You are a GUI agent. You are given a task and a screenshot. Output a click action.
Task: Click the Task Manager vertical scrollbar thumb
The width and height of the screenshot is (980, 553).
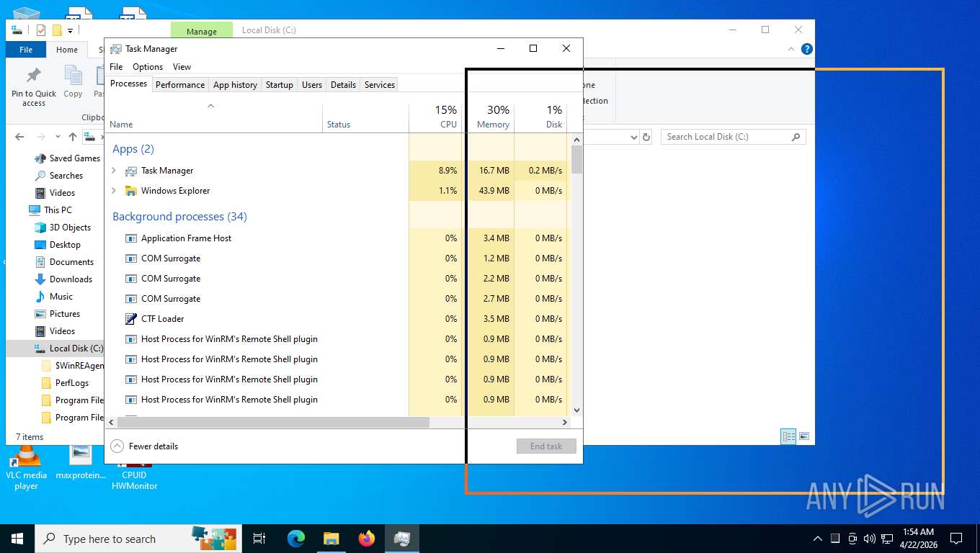pos(576,160)
